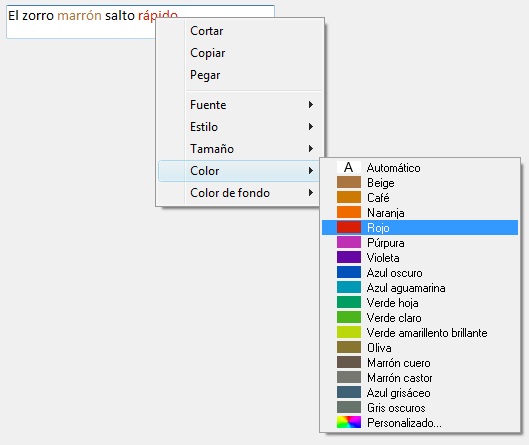Screen dimensions: 529x445
Task: Select the Automático 'A' color icon
Action: (x=349, y=167)
